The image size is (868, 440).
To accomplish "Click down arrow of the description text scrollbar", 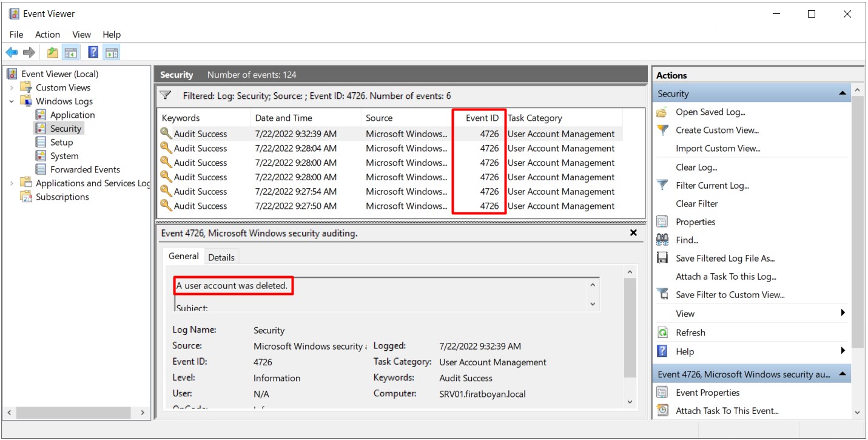I will [593, 304].
